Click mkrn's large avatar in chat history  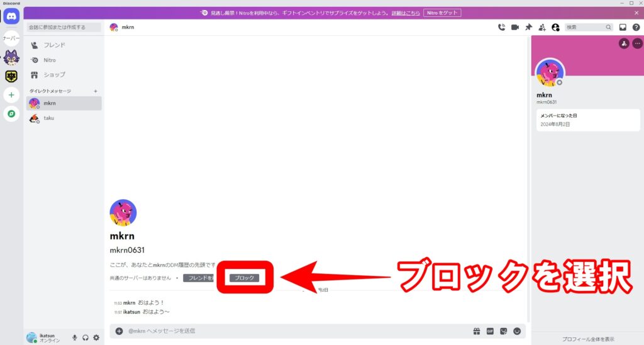(123, 212)
